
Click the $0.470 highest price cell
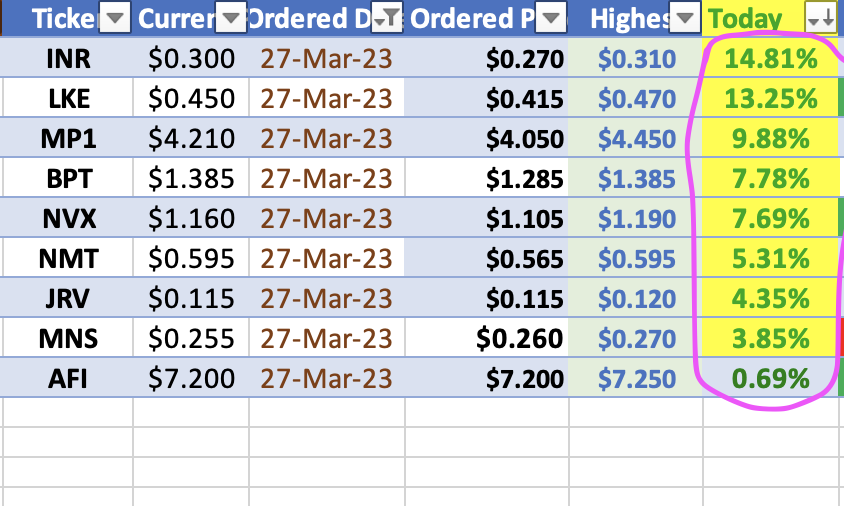click(x=636, y=98)
